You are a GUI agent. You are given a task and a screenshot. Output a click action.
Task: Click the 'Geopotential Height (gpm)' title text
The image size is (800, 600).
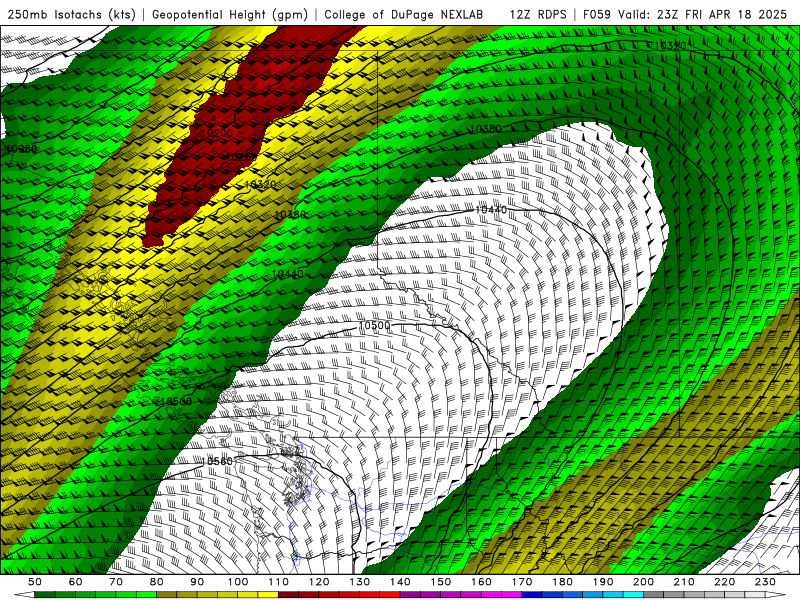(x=230, y=14)
